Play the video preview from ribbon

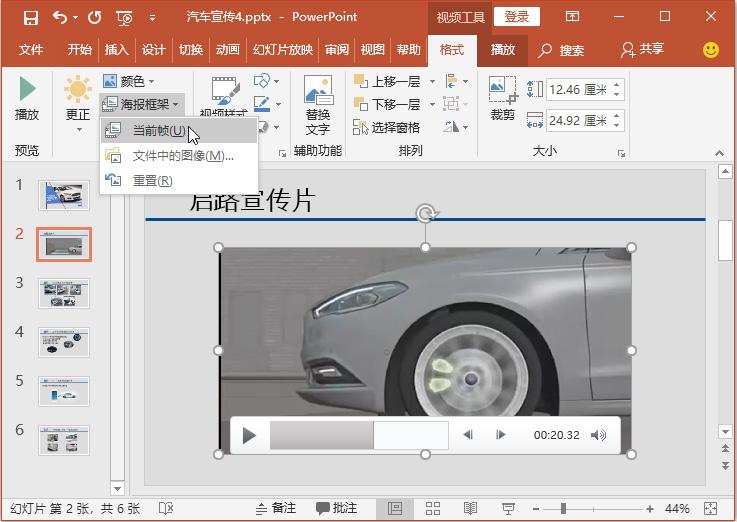(27, 100)
